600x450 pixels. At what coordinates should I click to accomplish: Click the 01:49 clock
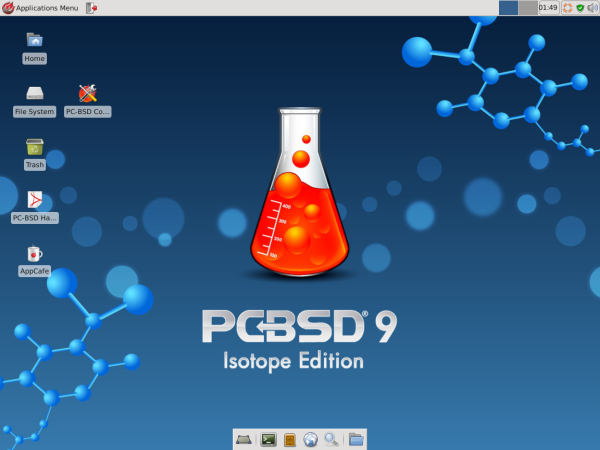548,8
